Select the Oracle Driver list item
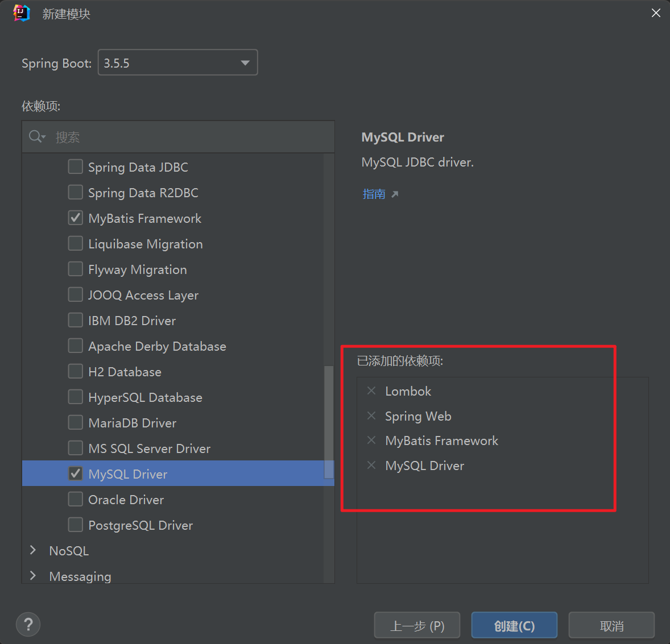 [126, 500]
